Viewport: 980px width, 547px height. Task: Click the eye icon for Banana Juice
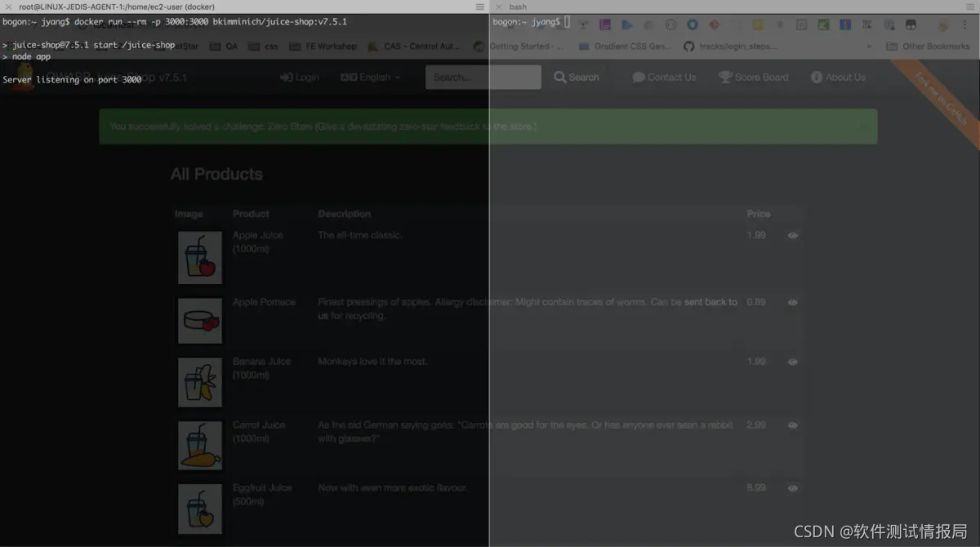click(792, 361)
